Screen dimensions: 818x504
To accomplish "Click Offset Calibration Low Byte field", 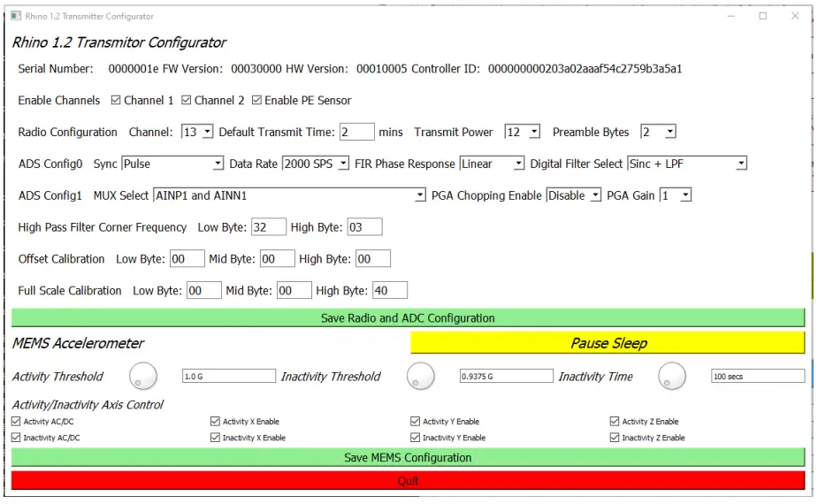I will (187, 259).
